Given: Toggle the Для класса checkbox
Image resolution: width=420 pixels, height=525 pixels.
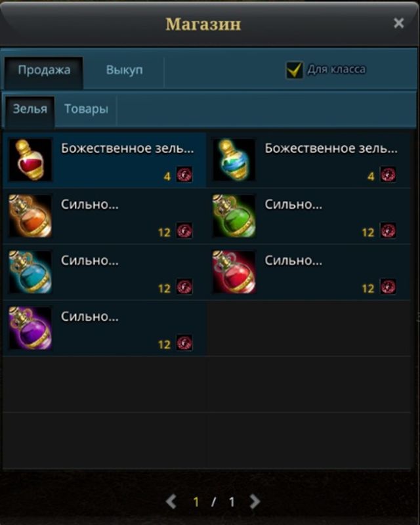Looking at the screenshot, I should [x=295, y=70].
